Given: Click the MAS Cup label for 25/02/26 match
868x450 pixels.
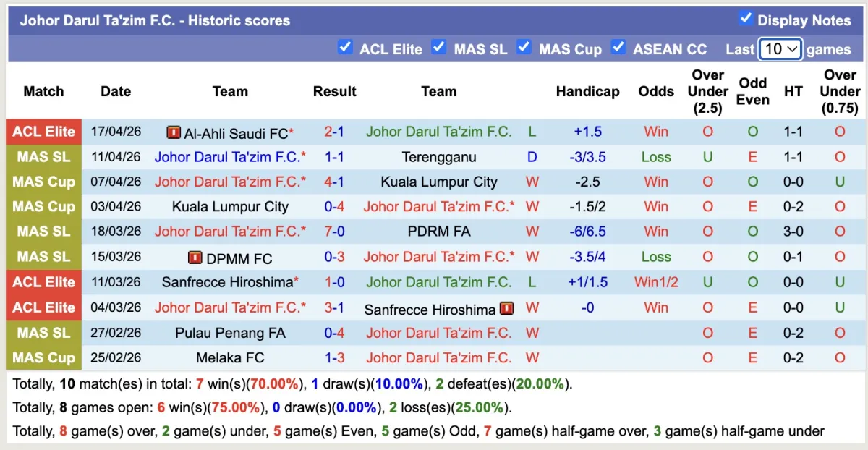Looking at the screenshot, I should pos(43,357).
